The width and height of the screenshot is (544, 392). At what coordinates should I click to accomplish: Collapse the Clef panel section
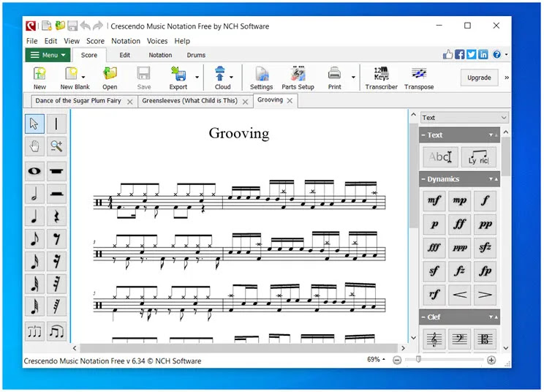click(423, 317)
